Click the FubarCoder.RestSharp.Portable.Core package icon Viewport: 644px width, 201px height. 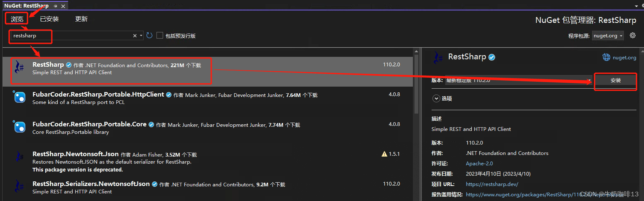[20, 127]
